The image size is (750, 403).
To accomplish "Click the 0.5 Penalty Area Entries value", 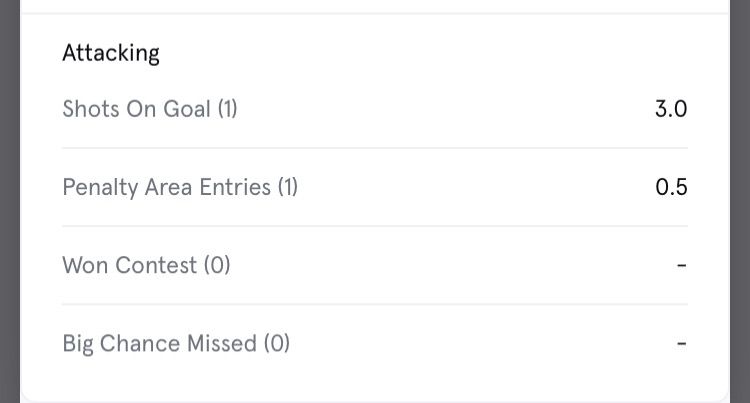I will click(x=671, y=187).
